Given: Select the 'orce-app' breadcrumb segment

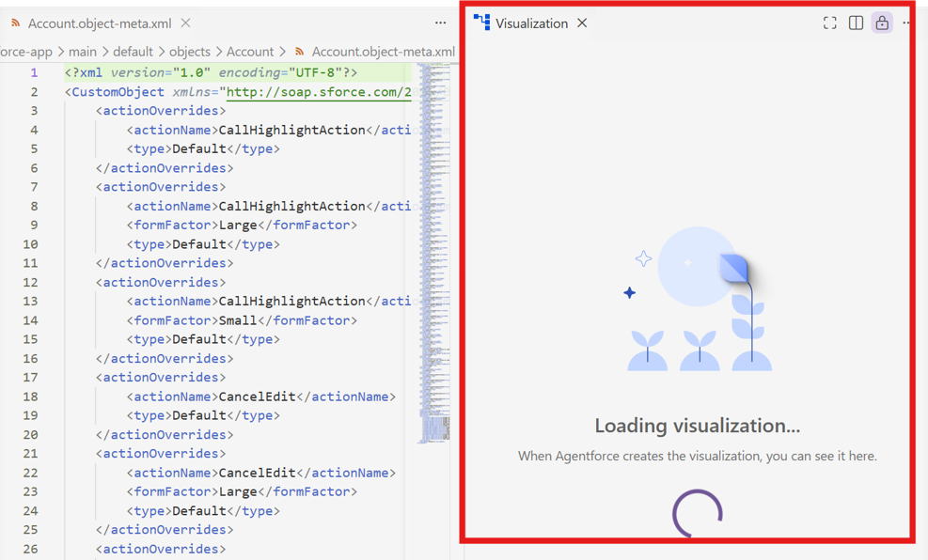Looking at the screenshot, I should point(26,52).
